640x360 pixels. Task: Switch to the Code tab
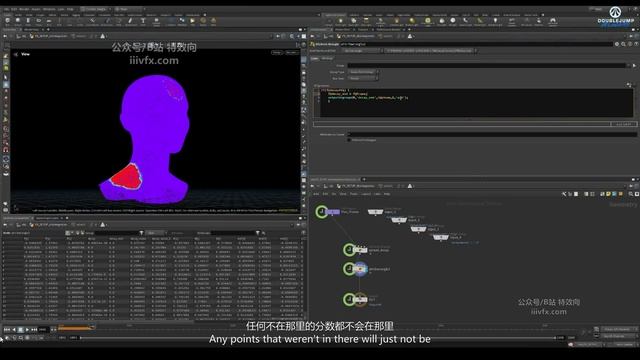coord(315,58)
